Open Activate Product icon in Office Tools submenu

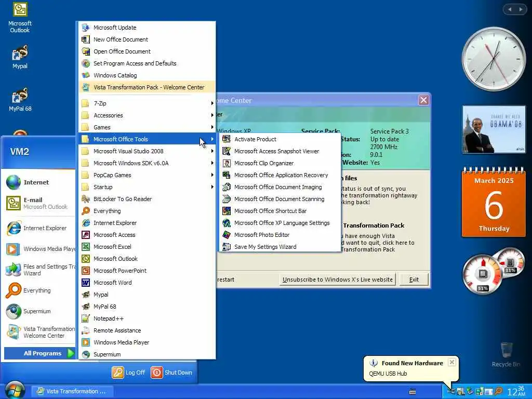pos(227,139)
